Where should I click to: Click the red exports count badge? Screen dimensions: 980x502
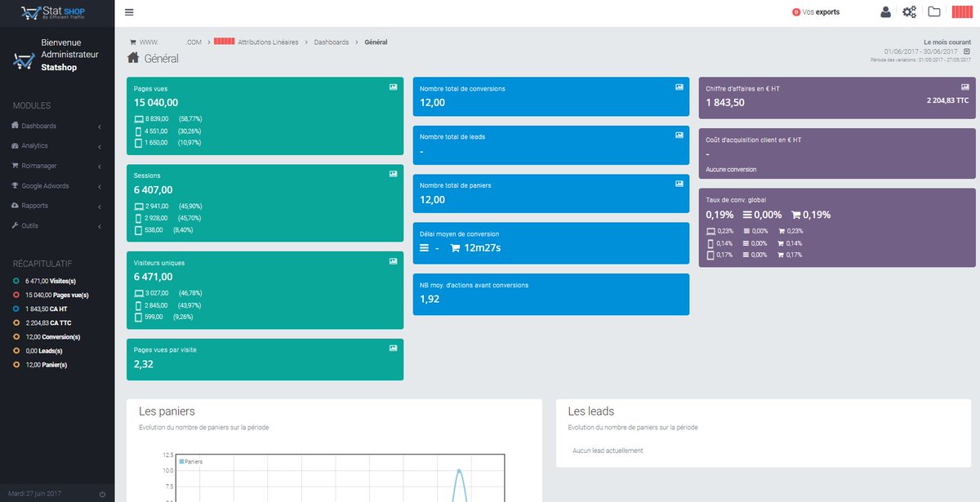click(x=796, y=12)
